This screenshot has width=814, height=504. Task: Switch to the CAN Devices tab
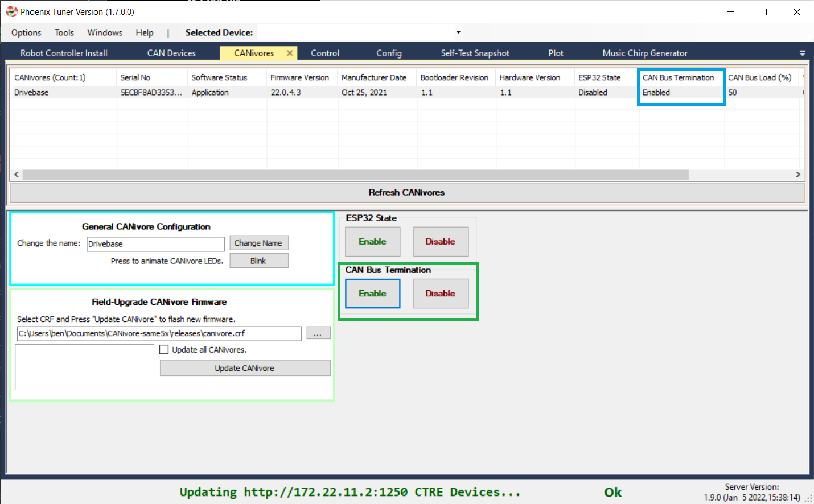(x=171, y=53)
